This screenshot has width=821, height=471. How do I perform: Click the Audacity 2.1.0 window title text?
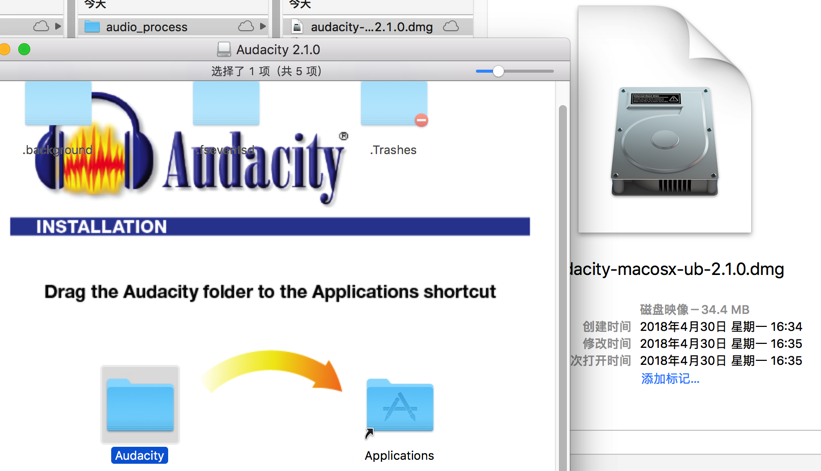tap(278, 50)
